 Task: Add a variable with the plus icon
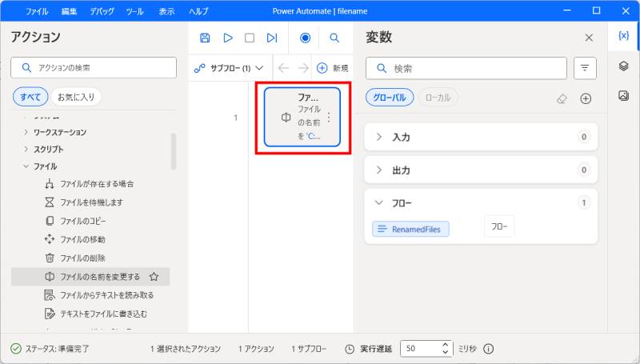(x=586, y=98)
